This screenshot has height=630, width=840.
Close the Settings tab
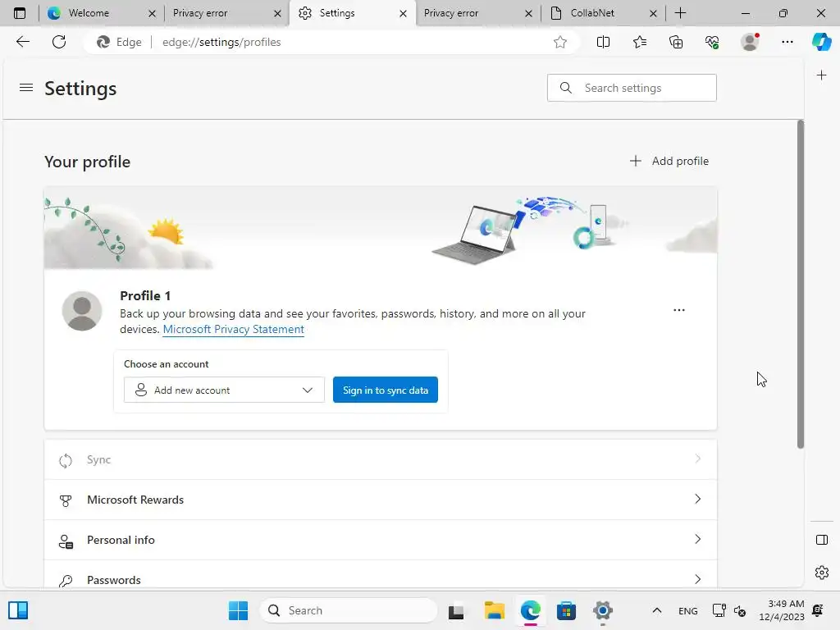pos(404,13)
